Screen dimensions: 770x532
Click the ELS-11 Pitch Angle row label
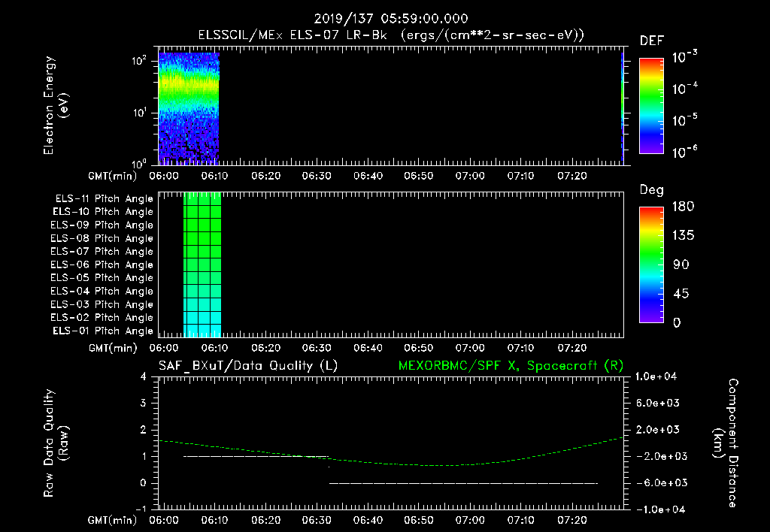pos(104,199)
